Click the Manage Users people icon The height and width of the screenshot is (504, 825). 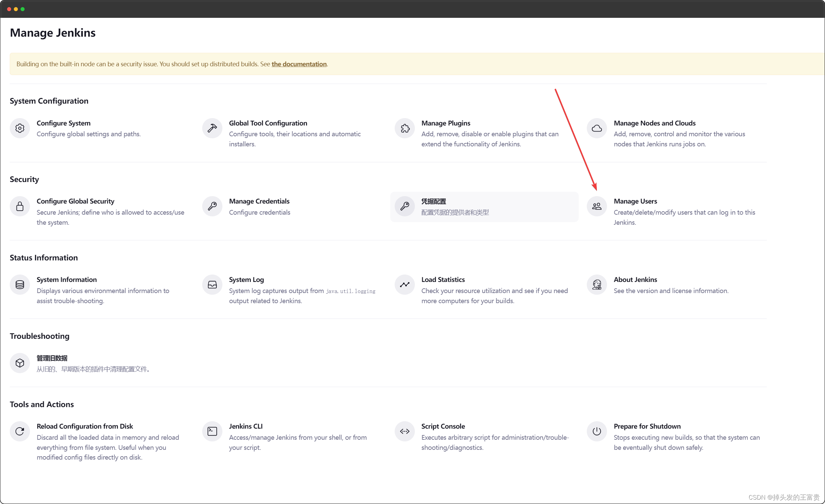coord(597,206)
